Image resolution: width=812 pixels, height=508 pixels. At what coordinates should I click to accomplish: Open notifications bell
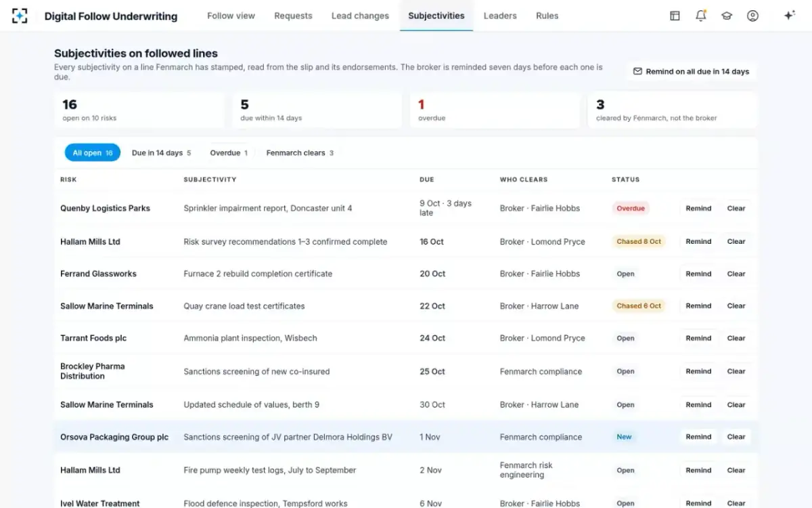[x=701, y=16]
